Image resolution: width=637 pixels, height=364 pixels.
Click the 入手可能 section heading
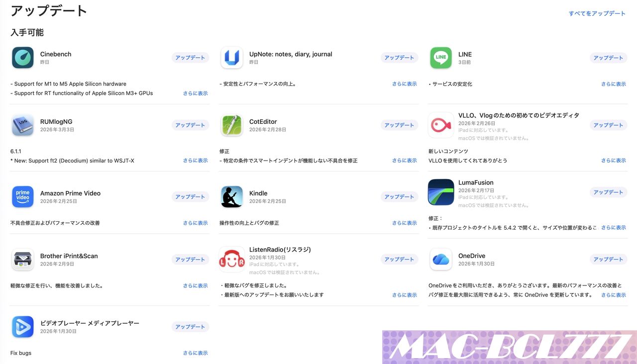tap(27, 33)
